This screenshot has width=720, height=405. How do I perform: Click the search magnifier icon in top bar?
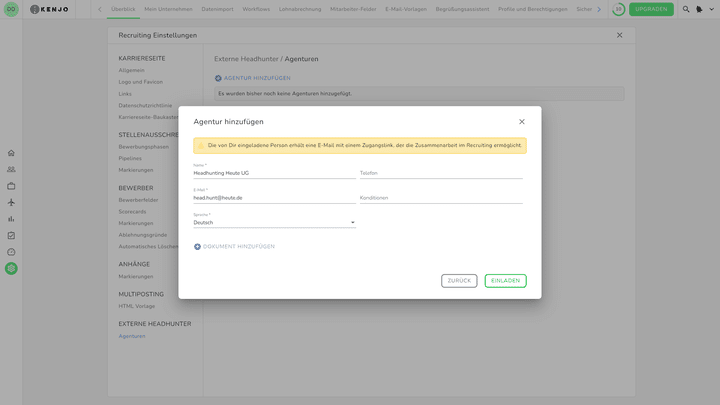click(686, 9)
